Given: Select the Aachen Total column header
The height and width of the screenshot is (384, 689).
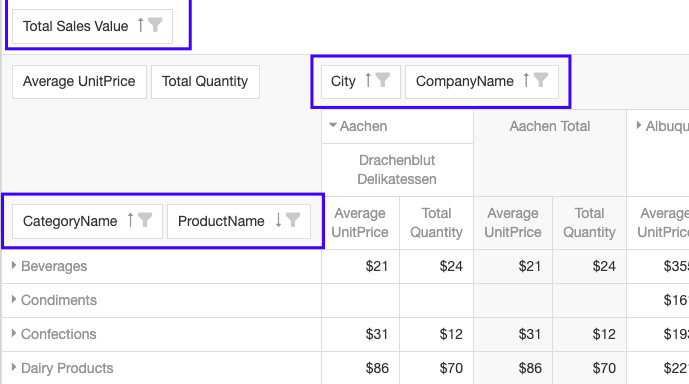Looking at the screenshot, I should click(x=550, y=153).
